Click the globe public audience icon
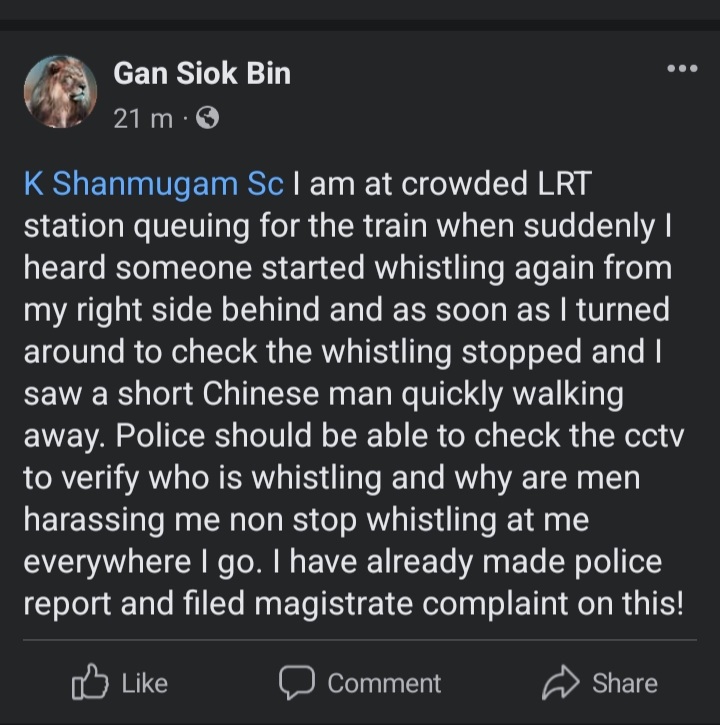 click(208, 119)
